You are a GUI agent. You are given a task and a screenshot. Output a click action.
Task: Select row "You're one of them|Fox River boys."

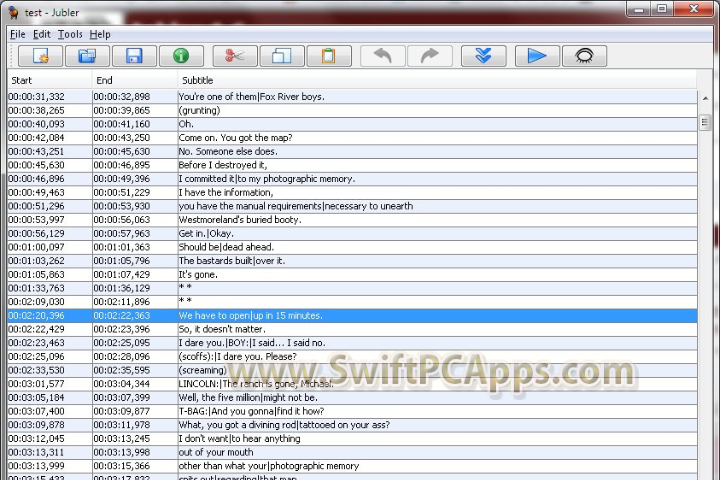pyautogui.click(x=352, y=97)
